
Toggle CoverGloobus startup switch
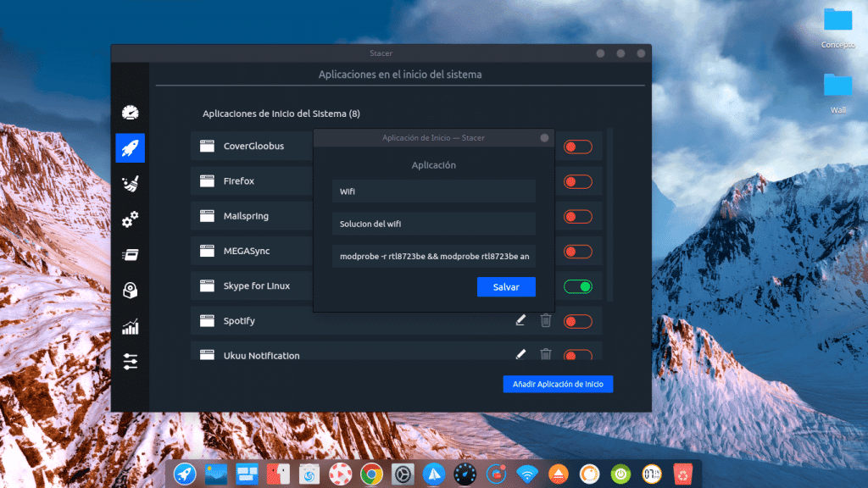pyautogui.click(x=578, y=147)
